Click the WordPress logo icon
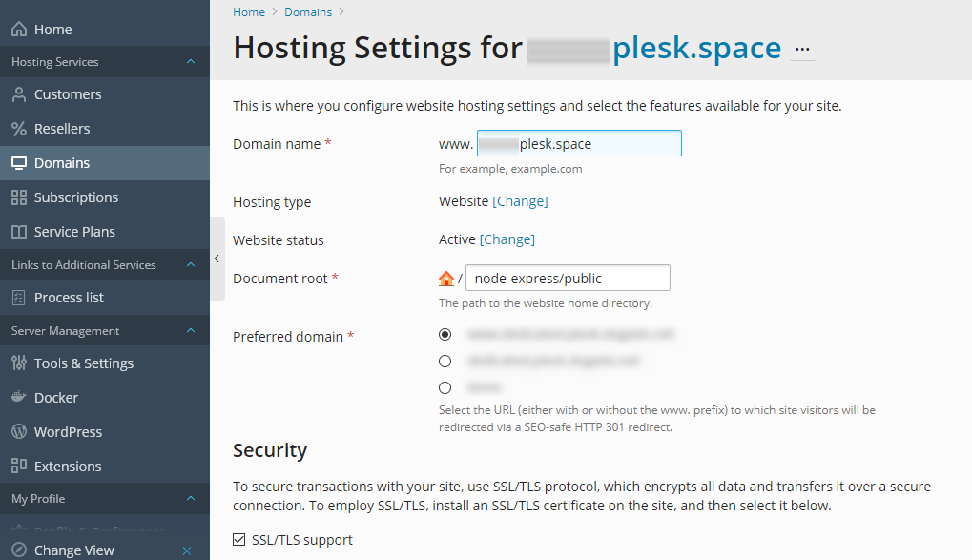This screenshot has height=560, width=972. click(x=18, y=431)
